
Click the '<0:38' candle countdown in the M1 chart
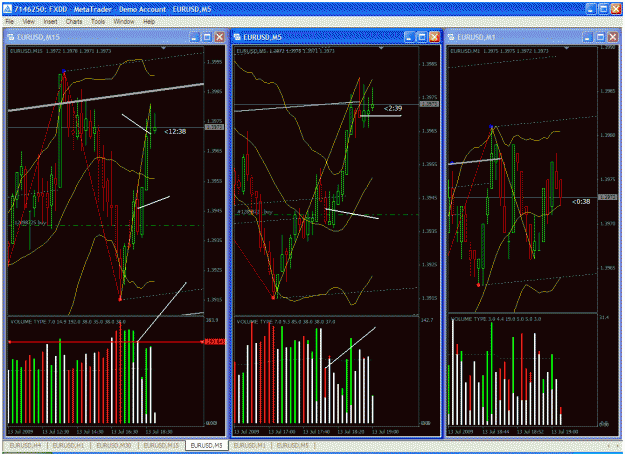coord(581,202)
